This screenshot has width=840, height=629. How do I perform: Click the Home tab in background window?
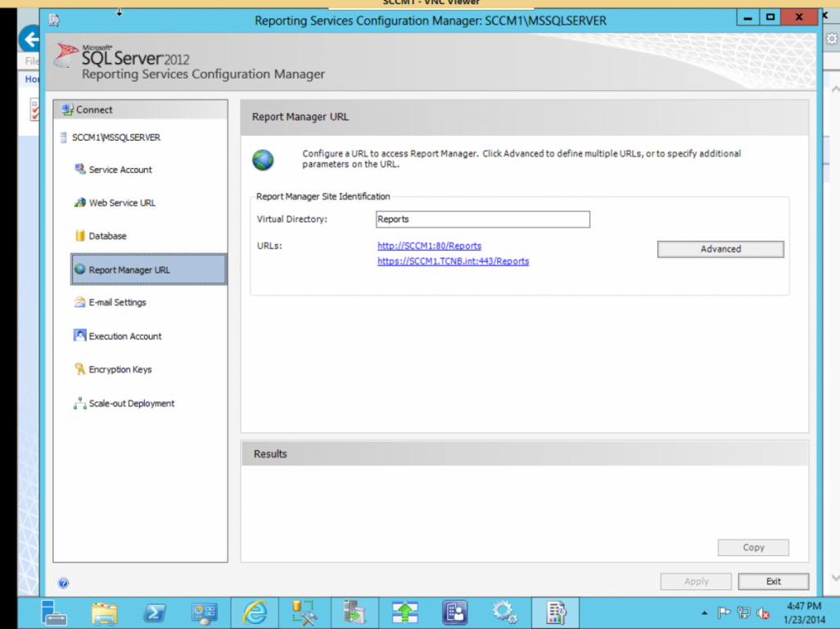[32, 79]
